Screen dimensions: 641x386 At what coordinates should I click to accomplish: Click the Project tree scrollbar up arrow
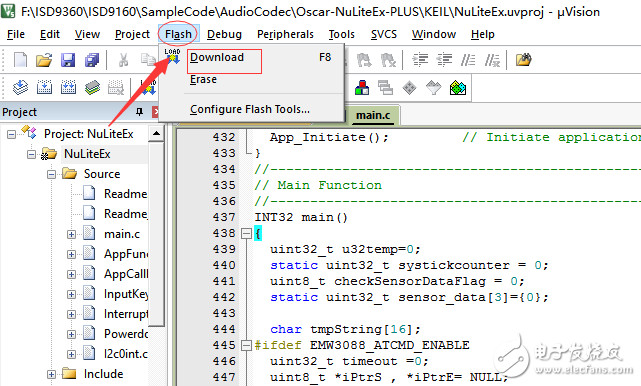[156, 133]
